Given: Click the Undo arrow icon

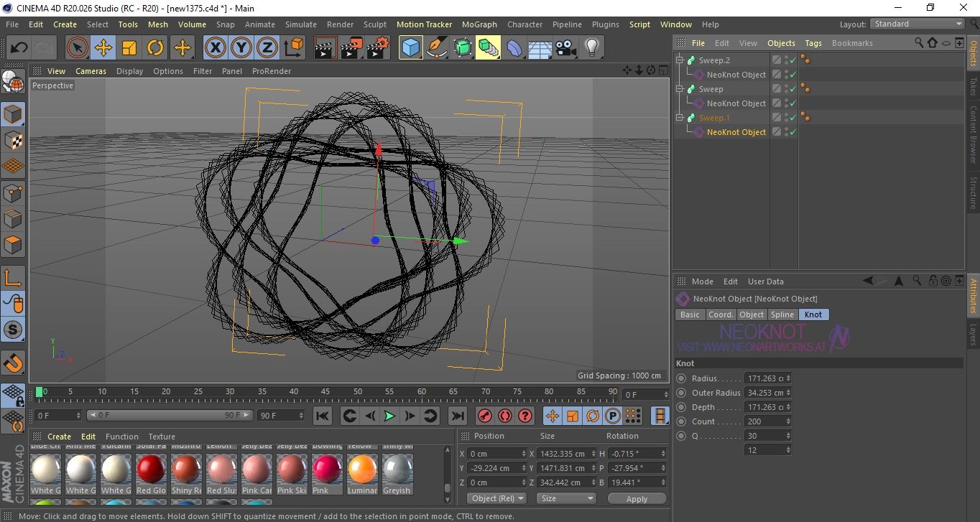Looking at the screenshot, I should pos(19,48).
